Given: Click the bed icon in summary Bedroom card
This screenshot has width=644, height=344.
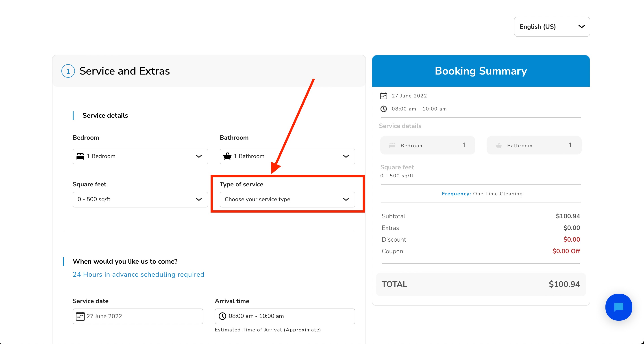Looking at the screenshot, I should tap(392, 145).
